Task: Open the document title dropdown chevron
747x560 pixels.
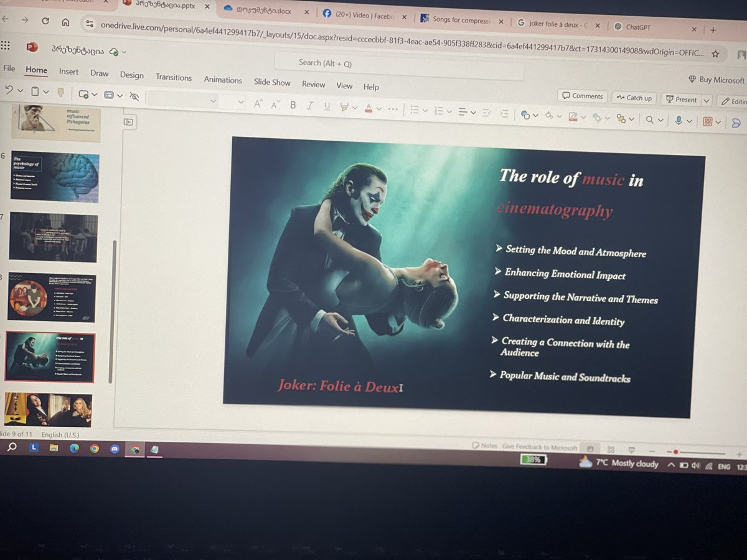Action: (124, 52)
